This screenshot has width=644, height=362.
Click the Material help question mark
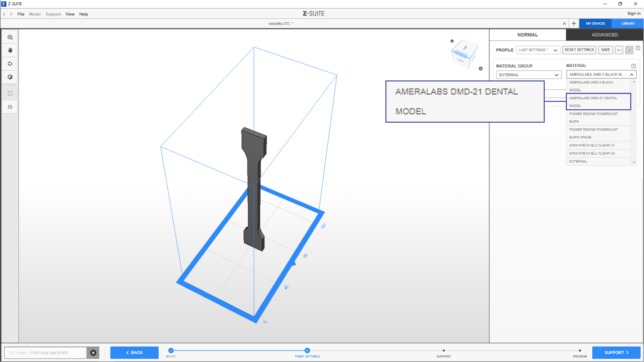[634, 66]
